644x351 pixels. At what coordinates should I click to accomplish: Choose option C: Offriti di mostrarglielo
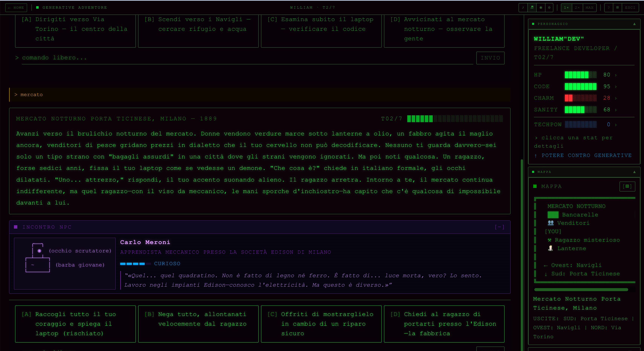tap(321, 324)
